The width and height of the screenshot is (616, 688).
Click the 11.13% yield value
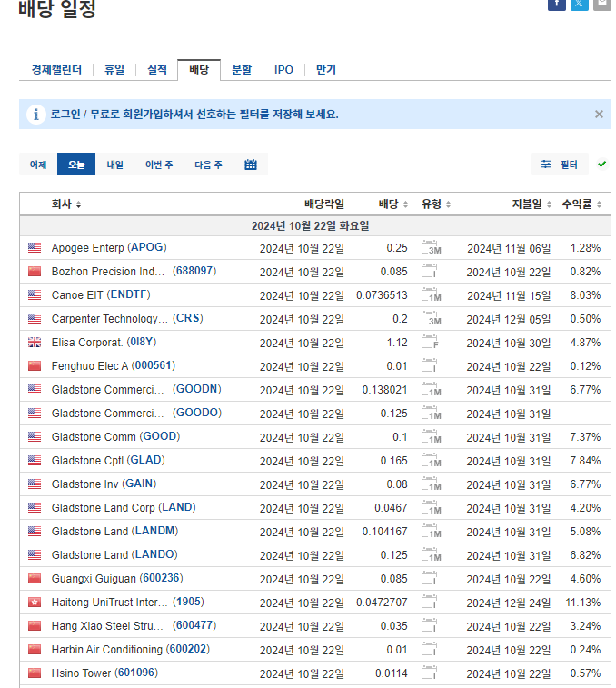(x=583, y=603)
